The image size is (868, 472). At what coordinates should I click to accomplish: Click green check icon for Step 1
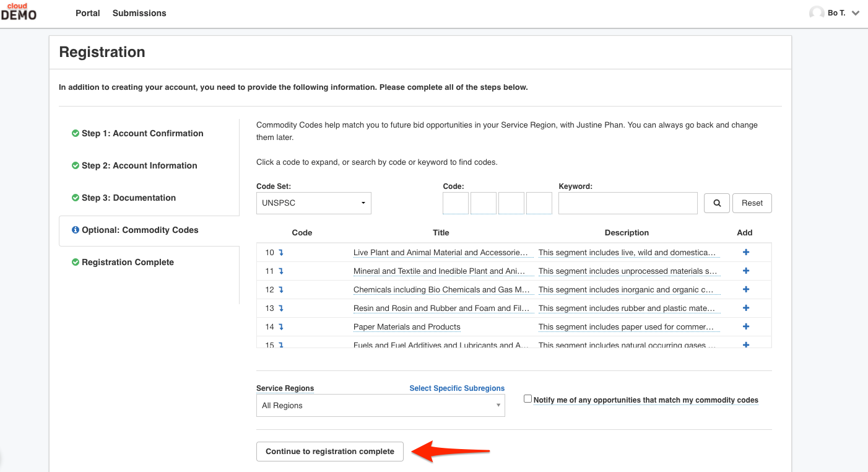coord(76,133)
